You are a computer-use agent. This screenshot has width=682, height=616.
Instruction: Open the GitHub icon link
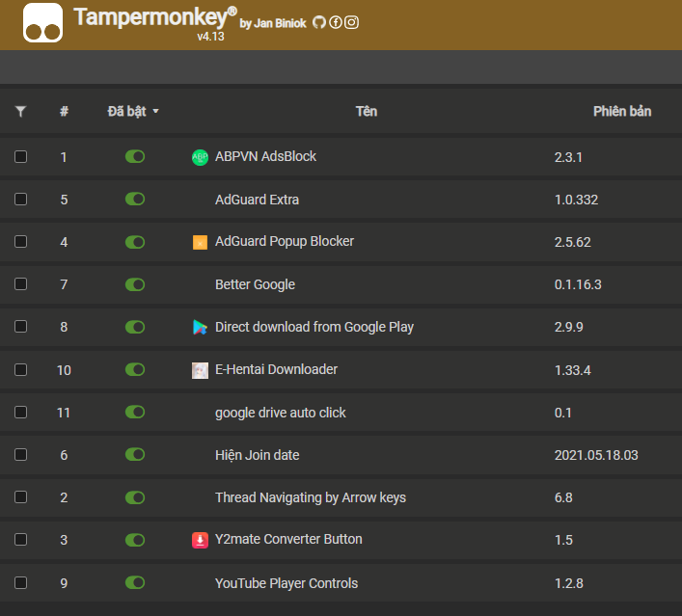319,22
